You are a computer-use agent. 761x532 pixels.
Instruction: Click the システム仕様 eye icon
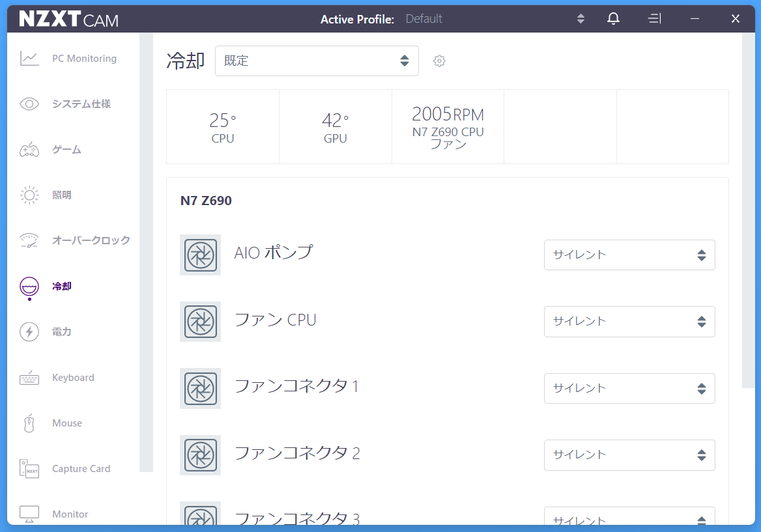pos(29,104)
